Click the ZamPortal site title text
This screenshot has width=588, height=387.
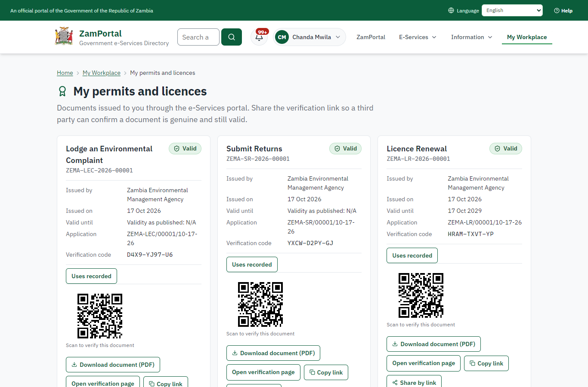pyautogui.click(x=100, y=34)
